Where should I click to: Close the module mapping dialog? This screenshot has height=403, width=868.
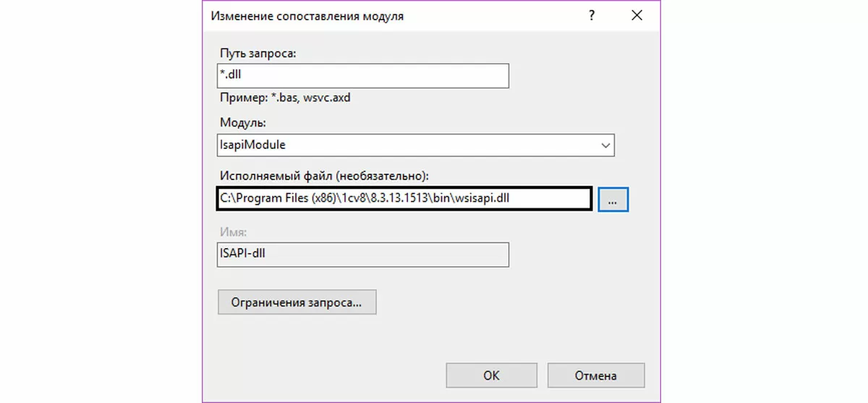coord(637,15)
